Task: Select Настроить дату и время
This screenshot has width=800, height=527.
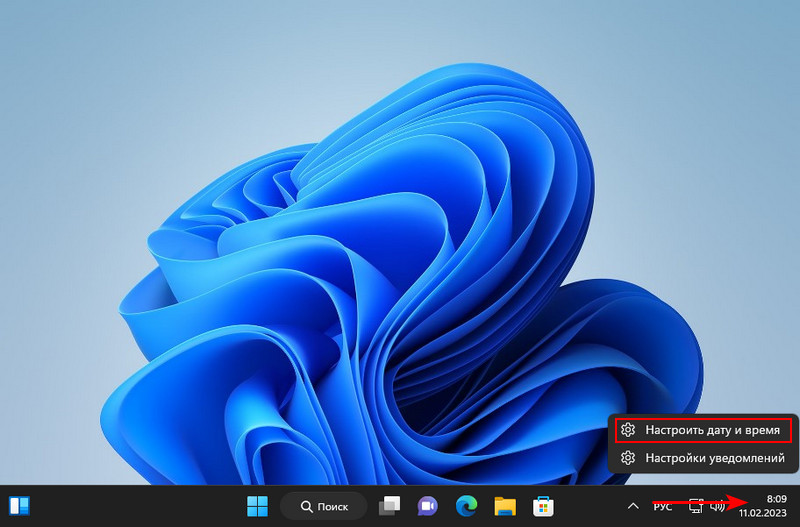Action: [703, 430]
